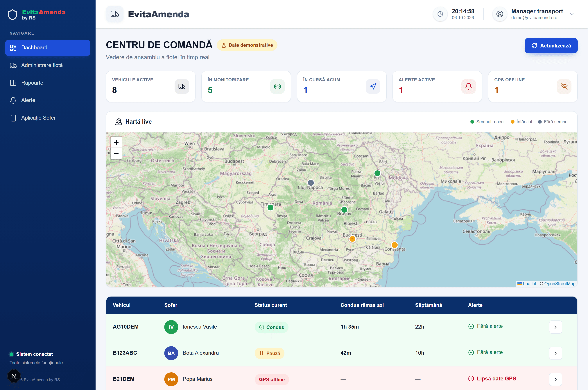588x390 pixels.
Task: Open Alerte in navigation
Action: point(48,100)
